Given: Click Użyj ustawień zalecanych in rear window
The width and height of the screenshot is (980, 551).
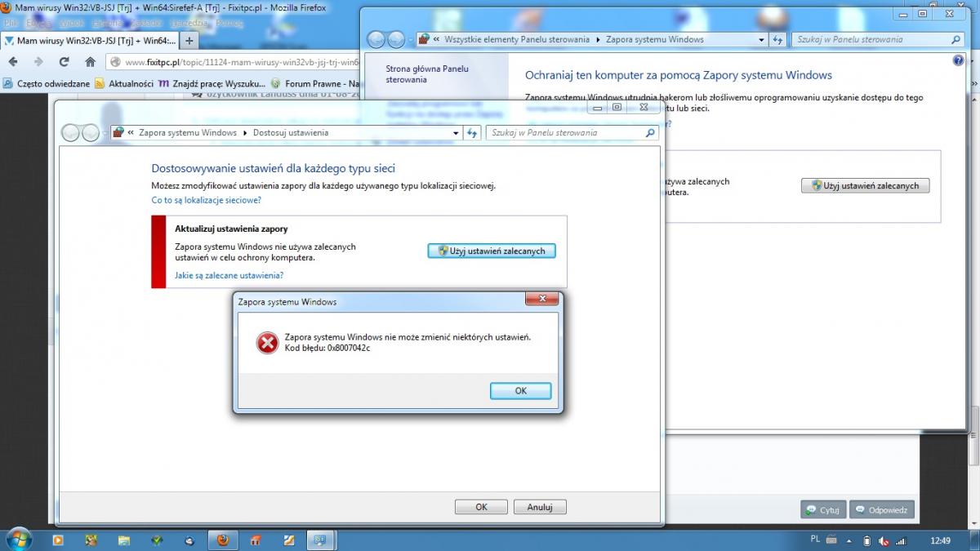Looking at the screenshot, I should (x=865, y=185).
